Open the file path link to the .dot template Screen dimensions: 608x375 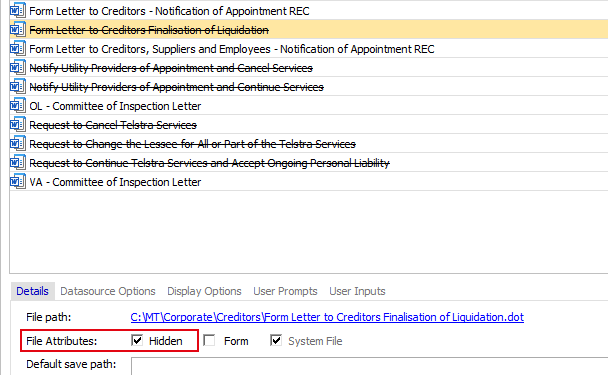(x=327, y=317)
